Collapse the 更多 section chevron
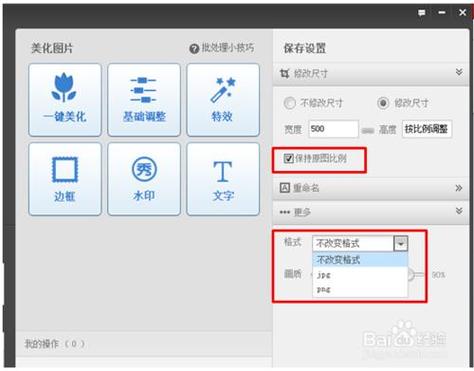 tap(459, 211)
